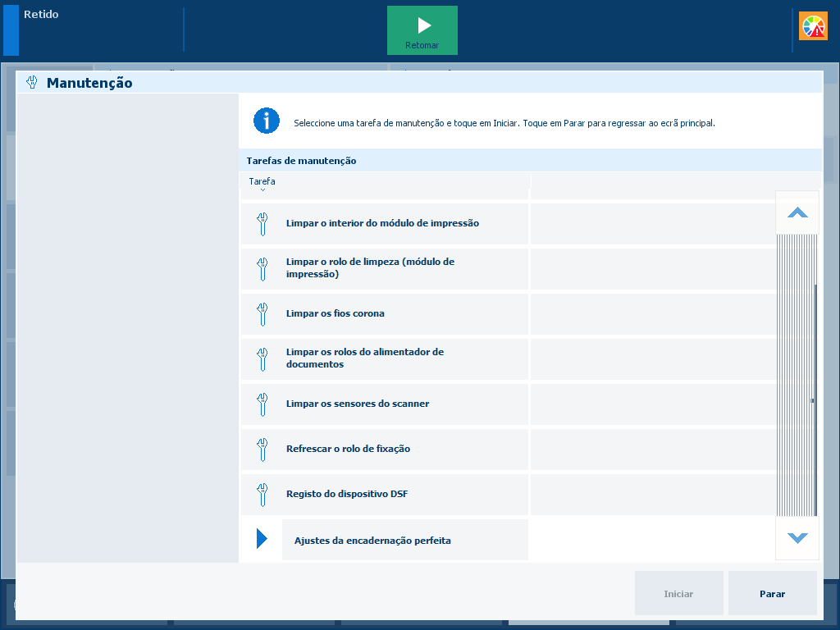The image size is (840, 630).
Task: Click wrench icon for Registo do dispositivo DSF
Action: tap(262, 494)
